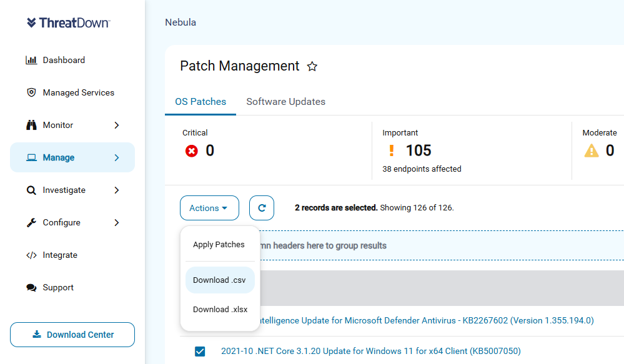The height and width of the screenshot is (364, 624).
Task: Select Download .xlsx menu option
Action: tap(220, 310)
